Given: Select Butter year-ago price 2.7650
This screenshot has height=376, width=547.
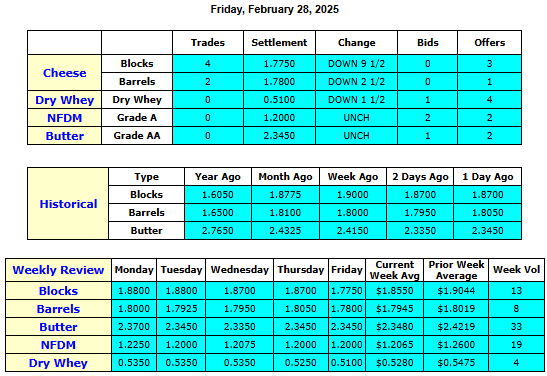Looking at the screenshot, I should coord(218,231).
